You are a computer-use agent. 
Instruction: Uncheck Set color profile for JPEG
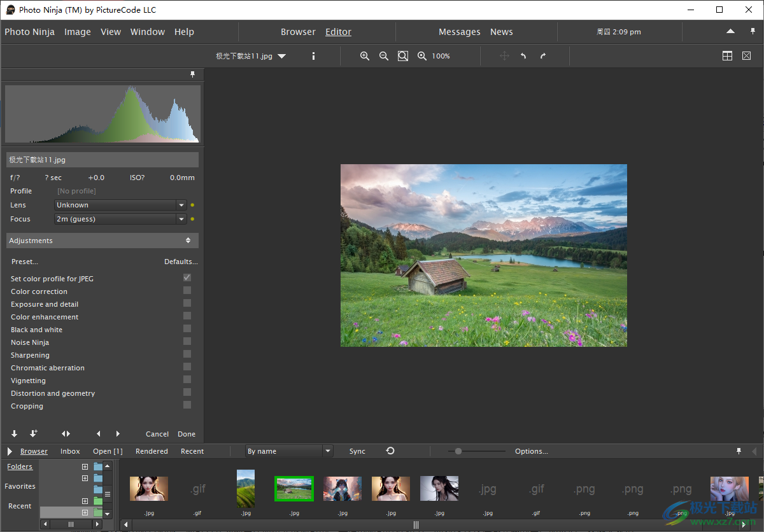point(187,277)
